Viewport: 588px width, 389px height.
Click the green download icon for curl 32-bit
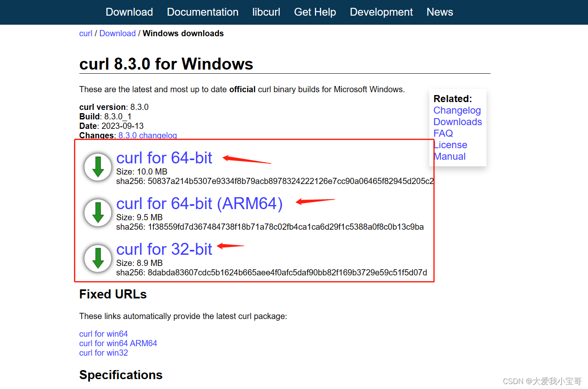[x=98, y=259]
